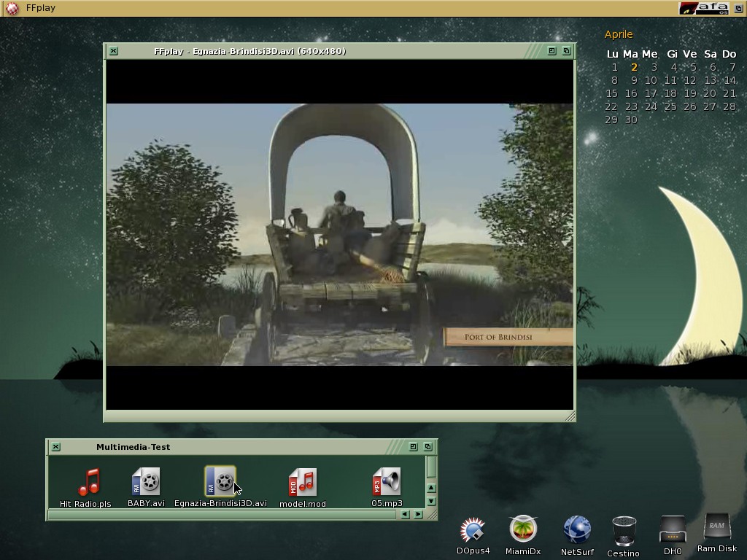Open the DH0 hard drive

tap(673, 530)
